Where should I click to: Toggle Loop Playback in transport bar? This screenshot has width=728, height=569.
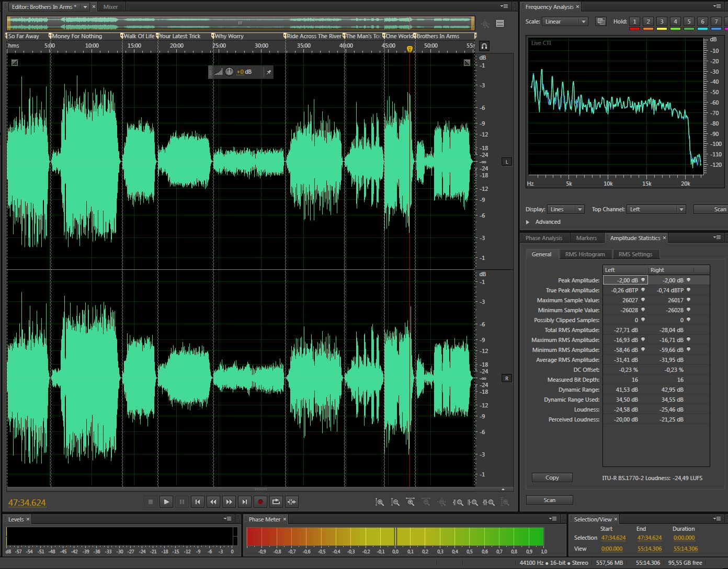276,502
